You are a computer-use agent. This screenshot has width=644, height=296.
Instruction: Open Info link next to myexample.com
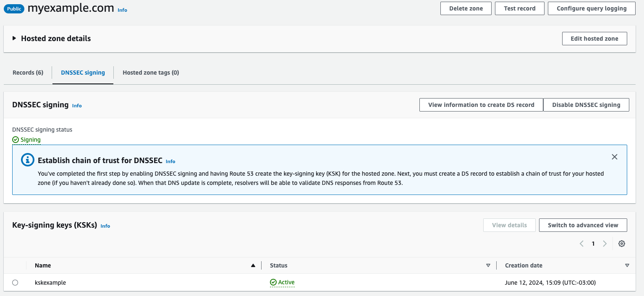coord(122,10)
